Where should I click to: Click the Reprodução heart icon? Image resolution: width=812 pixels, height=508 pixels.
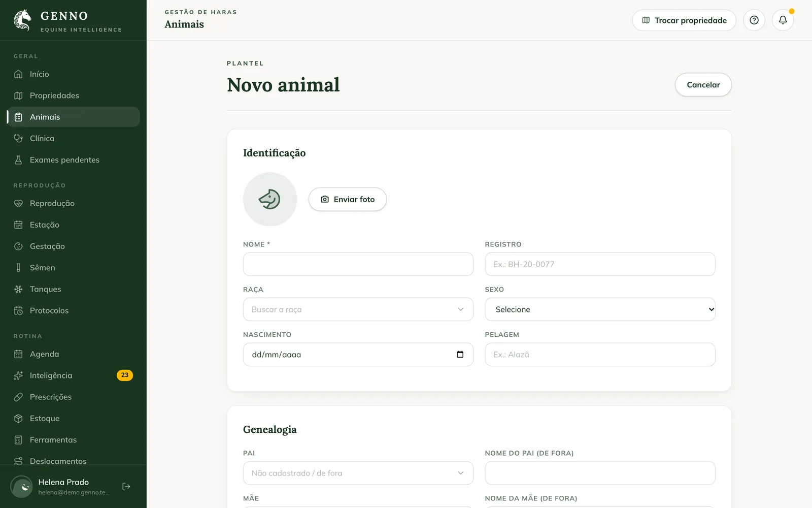[18, 203]
